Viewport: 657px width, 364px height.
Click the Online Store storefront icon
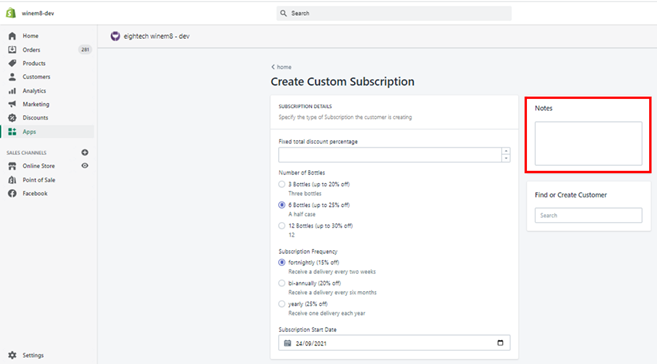pos(12,166)
